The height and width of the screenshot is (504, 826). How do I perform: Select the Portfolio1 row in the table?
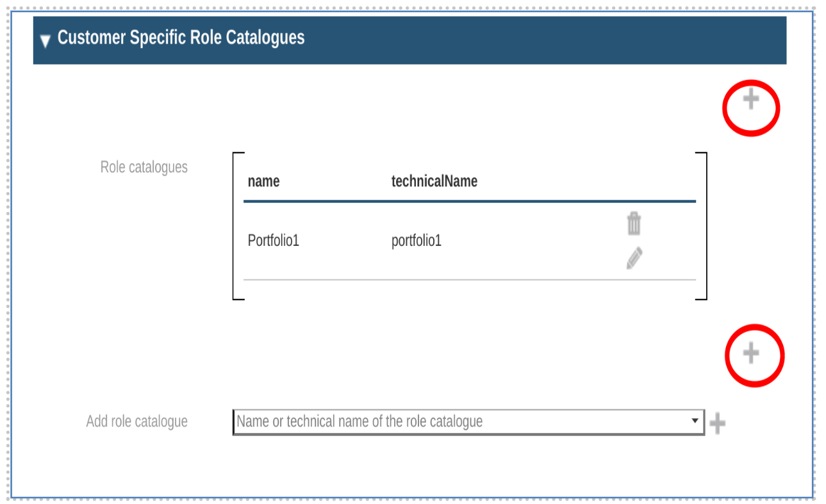coord(384,240)
